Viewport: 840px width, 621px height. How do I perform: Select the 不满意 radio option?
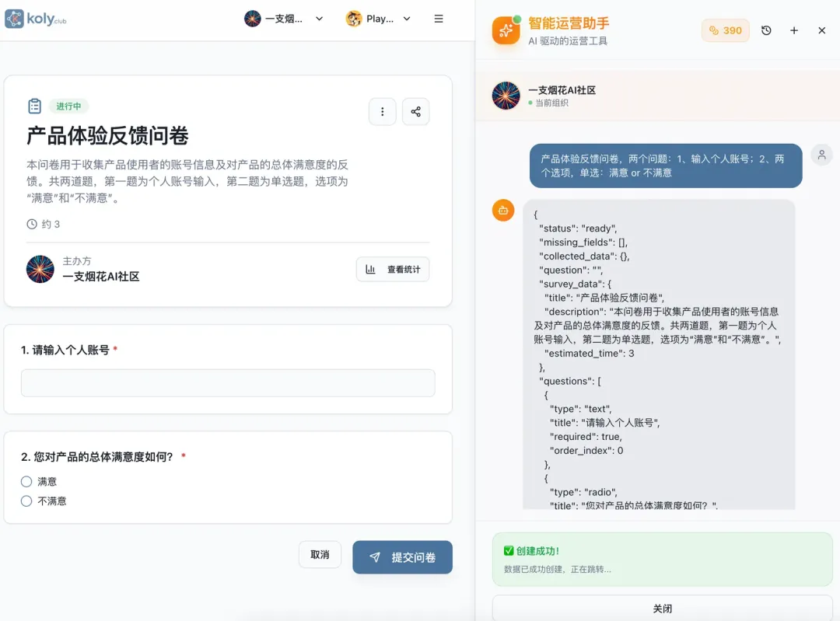(x=26, y=501)
